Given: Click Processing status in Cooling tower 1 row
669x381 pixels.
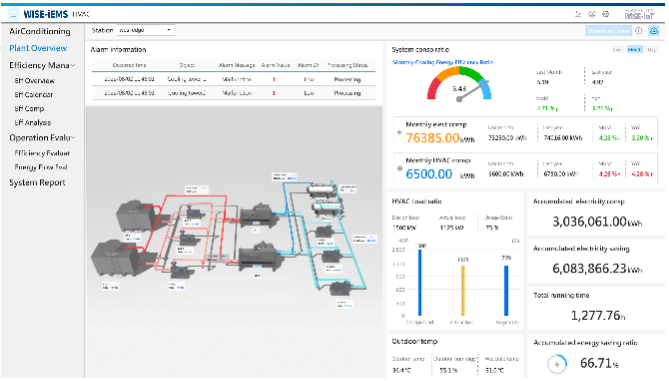Looking at the screenshot, I should pos(347,79).
